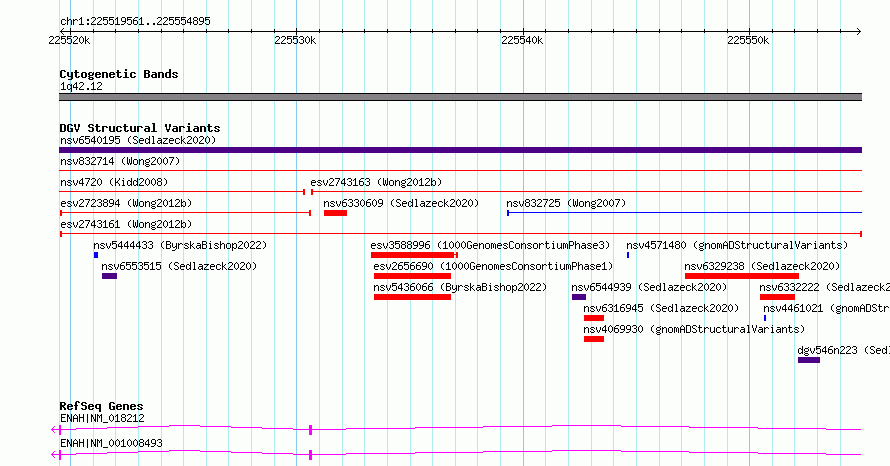Click the ENAH NM_018212 exon block

pyautogui.click(x=310, y=430)
